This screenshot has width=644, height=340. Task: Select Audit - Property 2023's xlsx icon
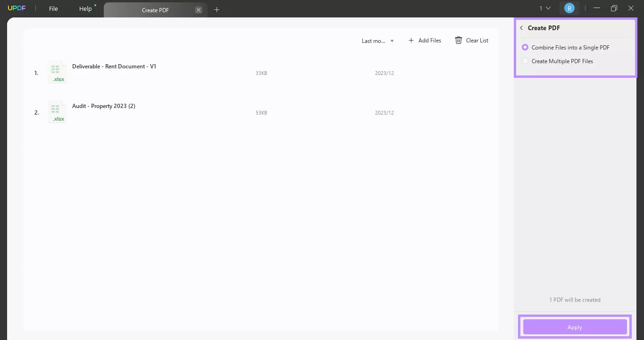tap(57, 111)
